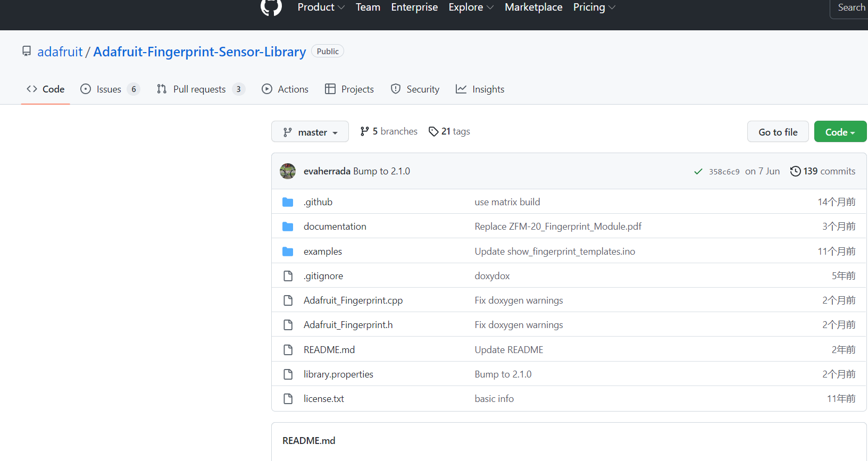The image size is (868, 461).
Task: Open the examples folder link
Action: (x=323, y=252)
